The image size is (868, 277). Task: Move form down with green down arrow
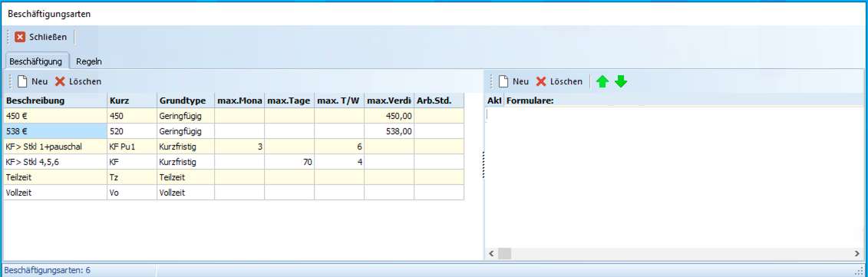(x=621, y=81)
